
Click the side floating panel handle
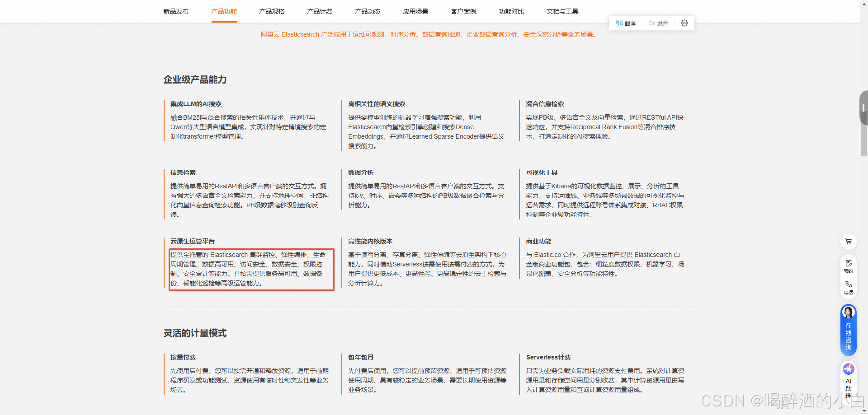(864, 108)
